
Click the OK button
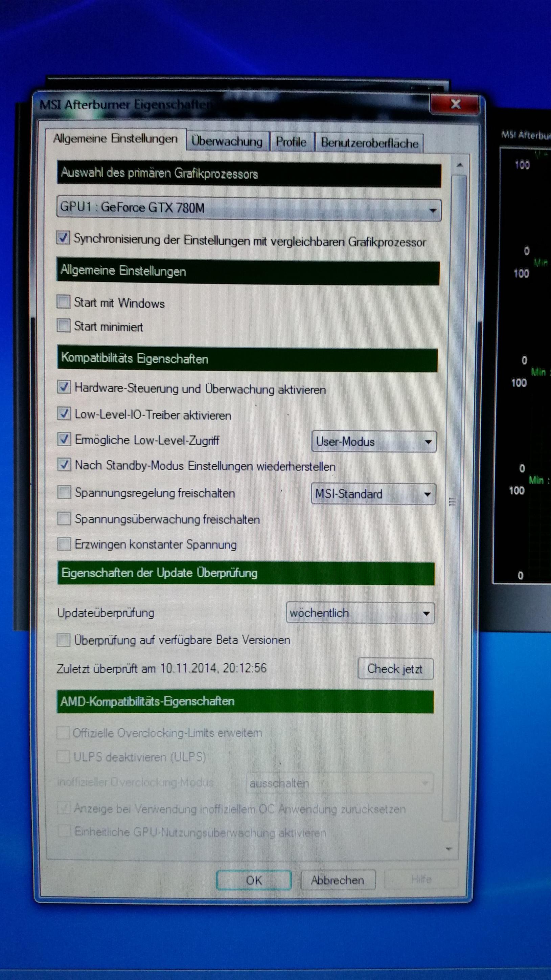(x=254, y=880)
